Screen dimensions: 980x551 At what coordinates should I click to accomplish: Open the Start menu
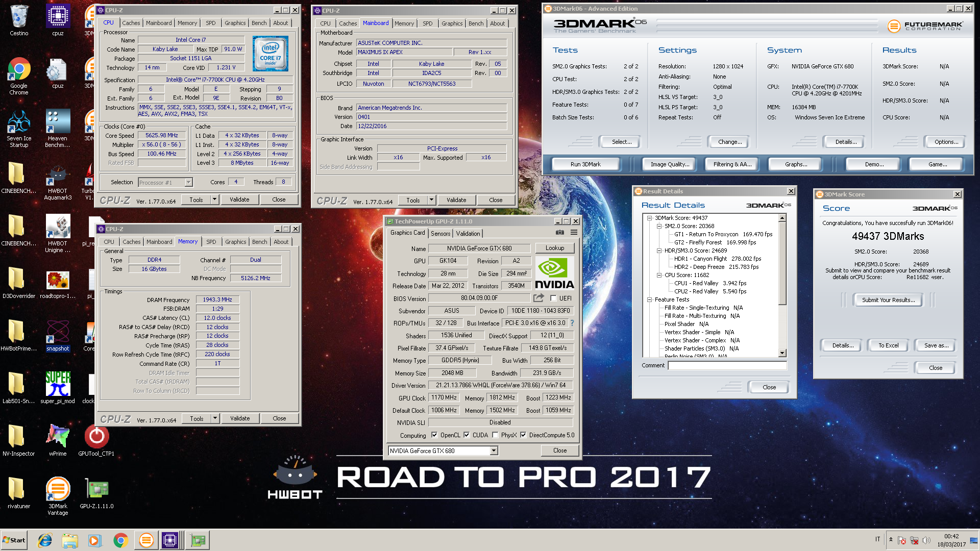pos(14,540)
